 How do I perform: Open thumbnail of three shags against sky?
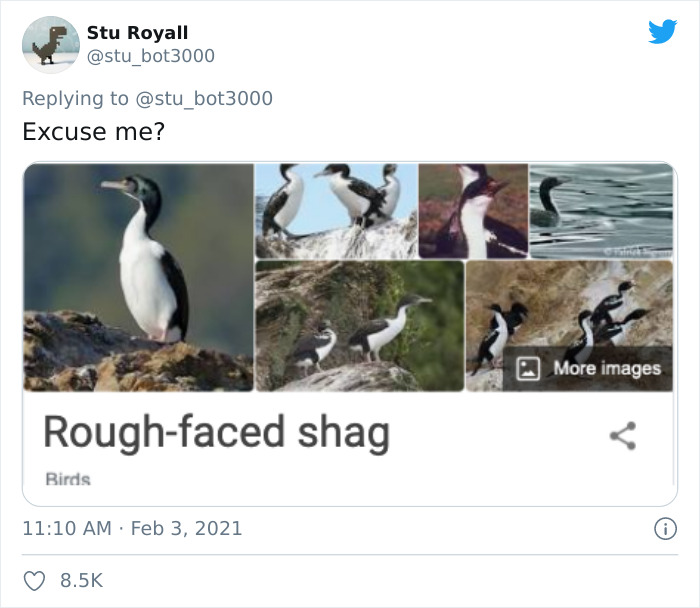point(335,211)
